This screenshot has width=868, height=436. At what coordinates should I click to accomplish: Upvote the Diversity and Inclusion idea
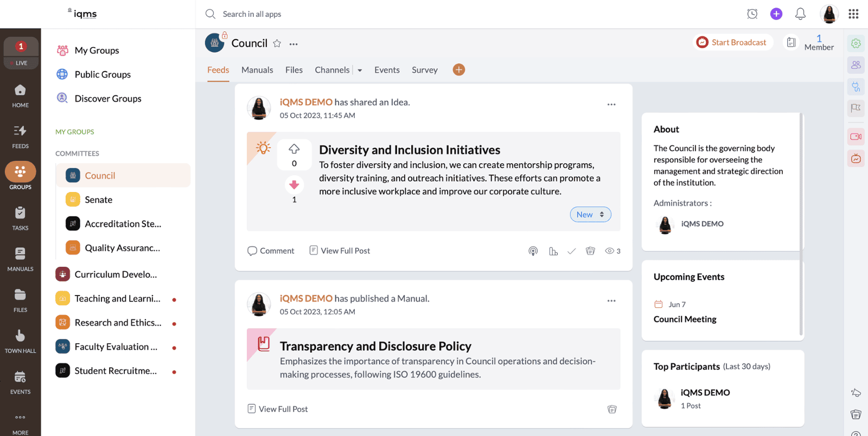coord(294,149)
